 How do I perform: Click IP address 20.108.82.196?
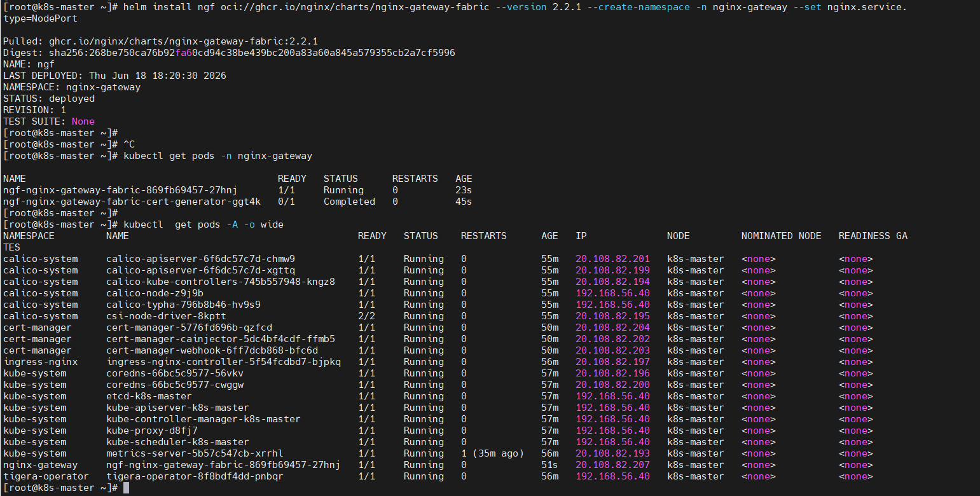click(612, 373)
